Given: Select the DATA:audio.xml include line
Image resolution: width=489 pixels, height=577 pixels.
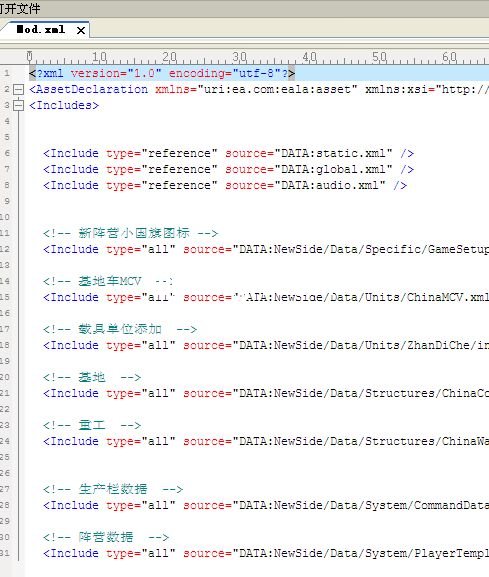Looking at the screenshot, I should coord(225,185).
